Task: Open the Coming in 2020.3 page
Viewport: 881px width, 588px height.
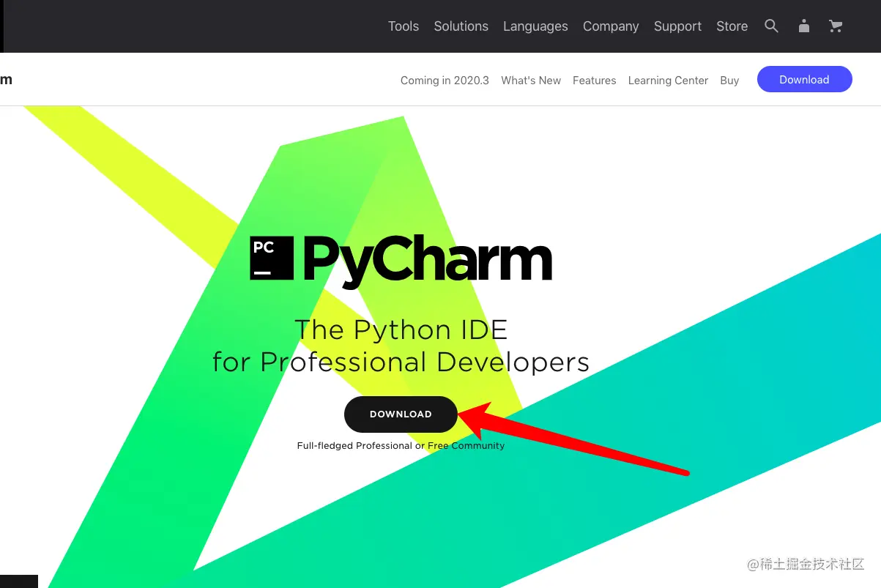Action: 445,81
